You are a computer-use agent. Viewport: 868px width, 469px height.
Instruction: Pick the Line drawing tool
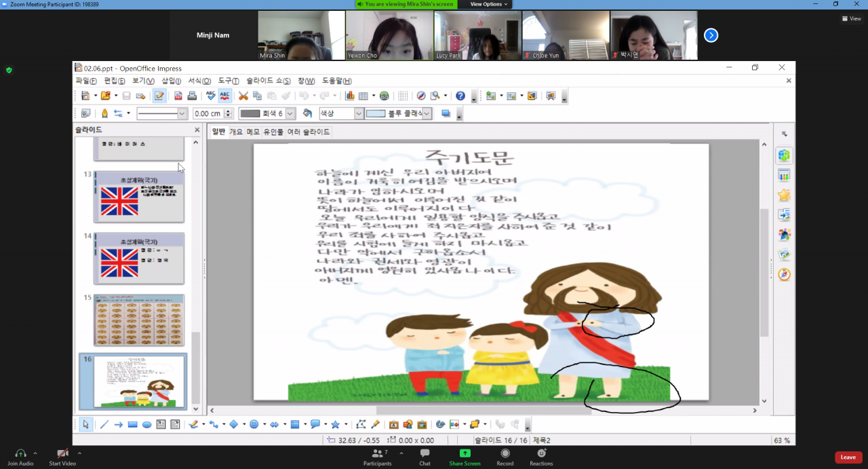click(x=104, y=425)
